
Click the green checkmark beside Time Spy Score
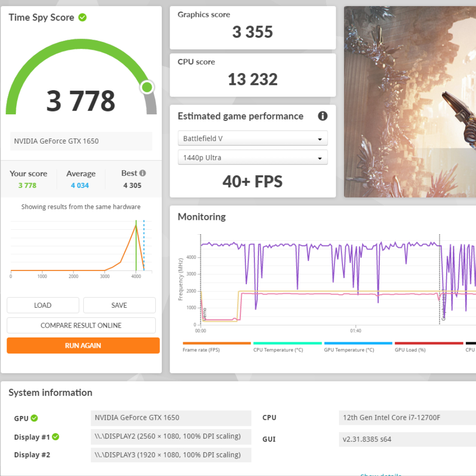click(82, 18)
